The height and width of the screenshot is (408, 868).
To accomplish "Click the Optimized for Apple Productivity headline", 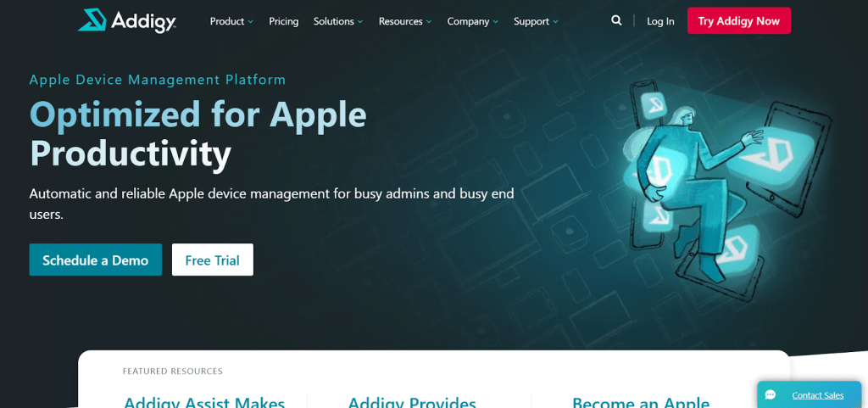I will point(198,133).
